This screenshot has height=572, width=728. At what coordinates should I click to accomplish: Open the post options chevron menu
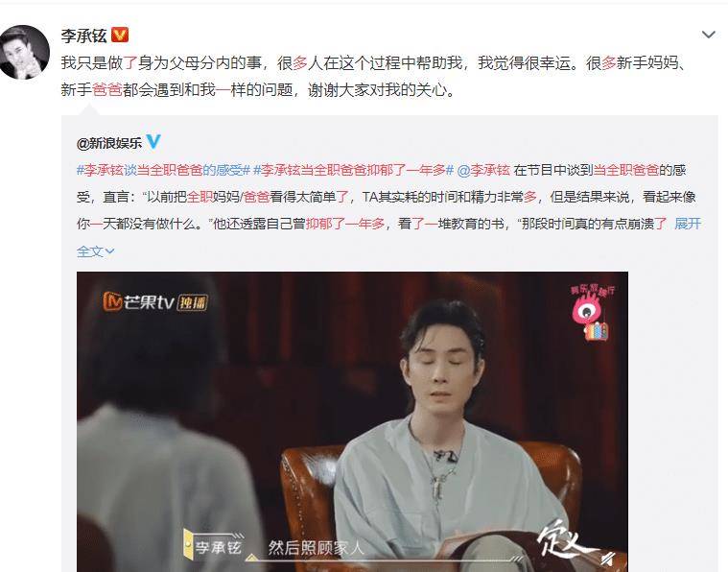pyautogui.click(x=708, y=35)
